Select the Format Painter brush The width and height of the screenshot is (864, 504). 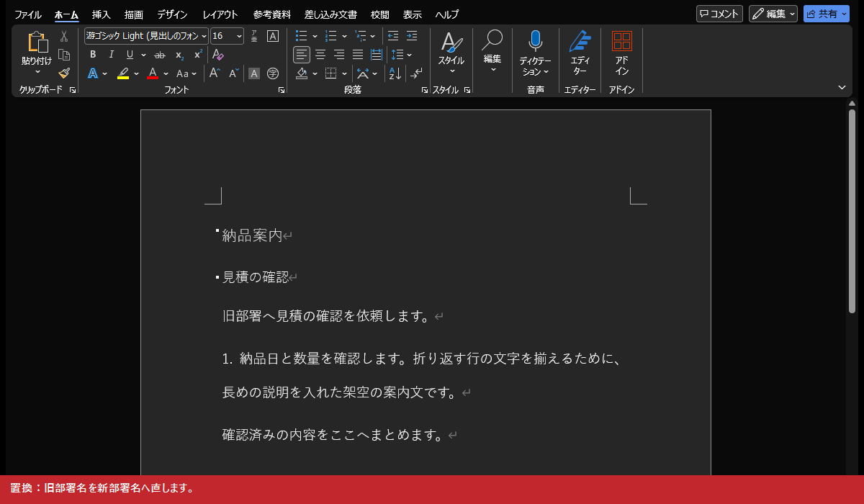(x=64, y=73)
